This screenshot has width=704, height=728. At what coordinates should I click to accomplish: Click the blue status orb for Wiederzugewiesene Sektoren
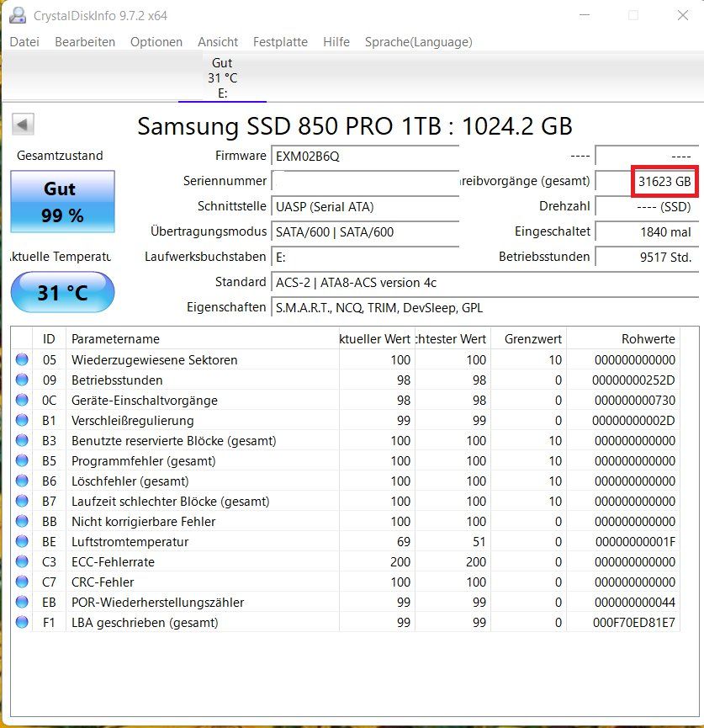pyautogui.click(x=22, y=360)
